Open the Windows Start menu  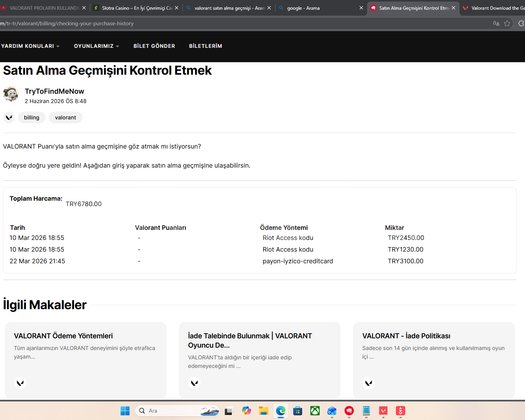(125, 411)
